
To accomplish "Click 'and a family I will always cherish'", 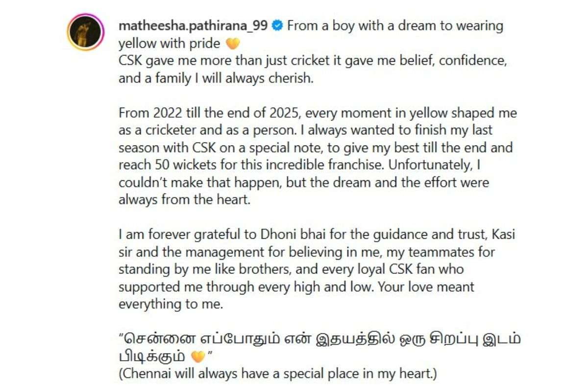I will pos(215,79).
